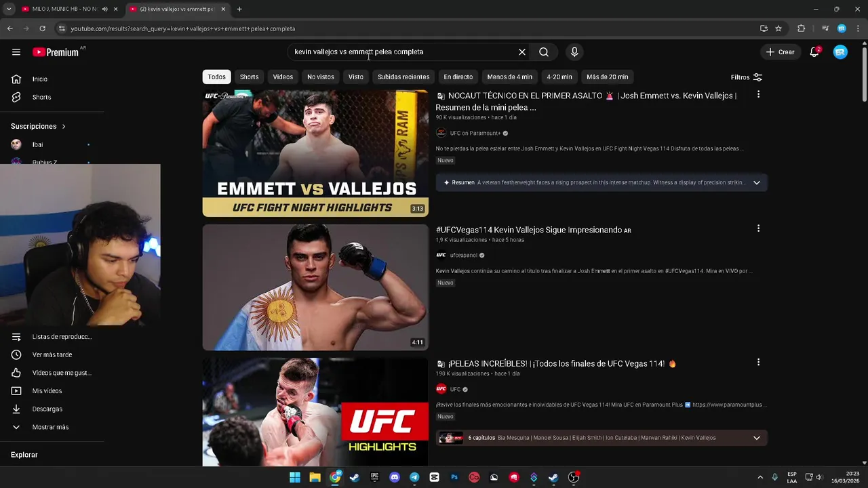Expand the Resumen AI summary chevron

[x=757, y=182]
